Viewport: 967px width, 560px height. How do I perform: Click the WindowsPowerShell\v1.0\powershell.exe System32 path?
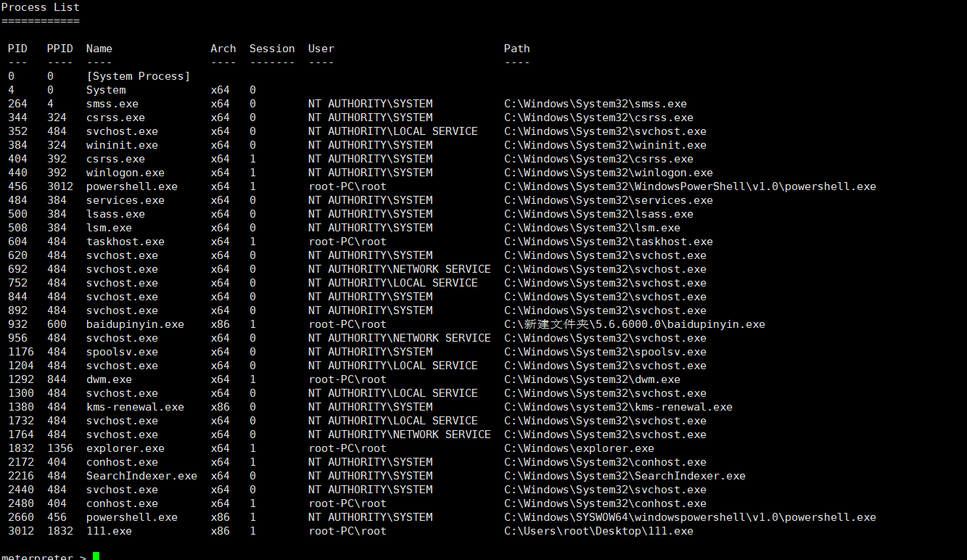690,186
